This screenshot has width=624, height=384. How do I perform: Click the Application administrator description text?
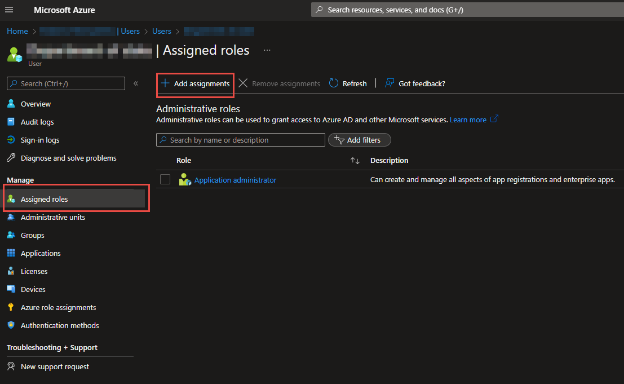[493, 179]
